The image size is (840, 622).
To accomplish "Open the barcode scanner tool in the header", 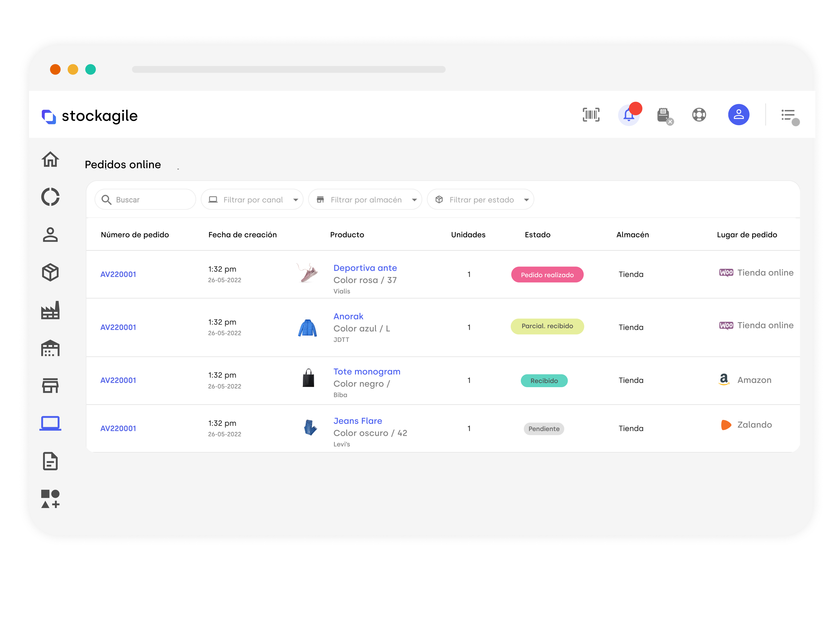I will click(591, 115).
